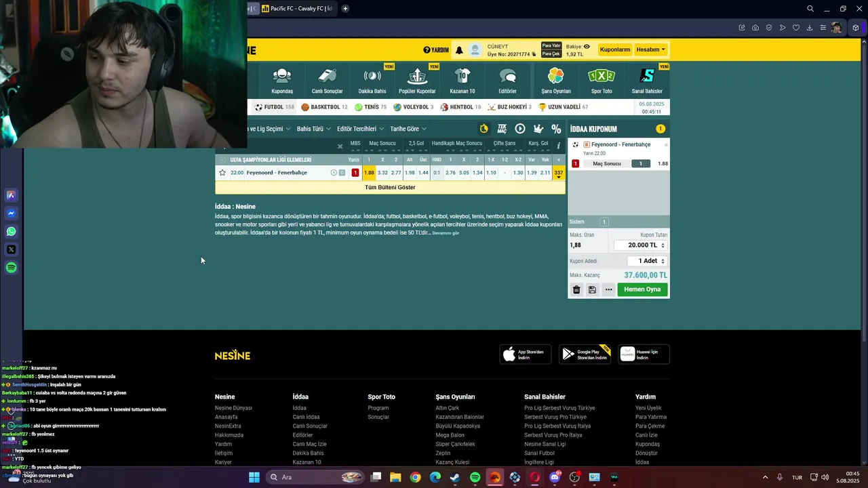The width and height of the screenshot is (868, 488).
Task: Select BUZ HOKEYİ sport tab
Action: click(x=509, y=107)
